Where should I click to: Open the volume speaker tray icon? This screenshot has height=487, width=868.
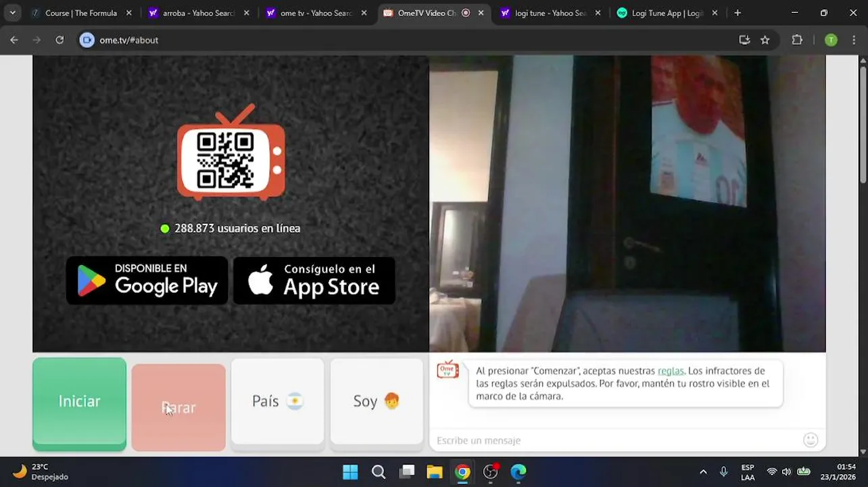coord(786,471)
